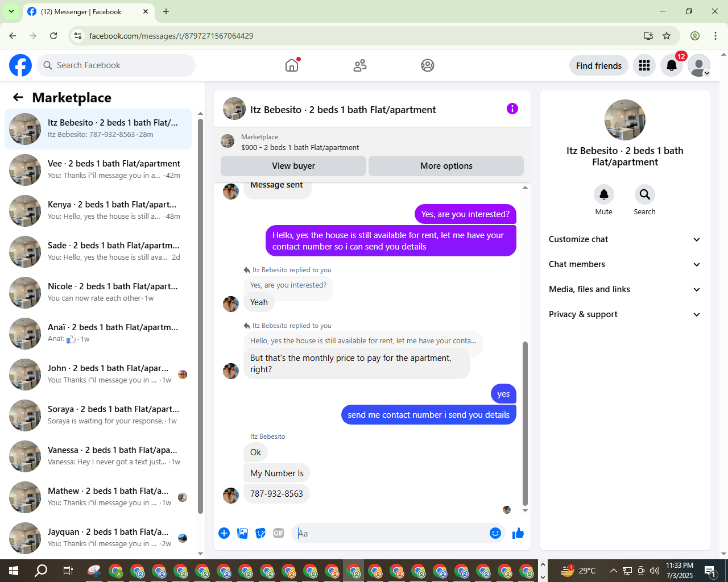Open the notifications bell icon
The width and height of the screenshot is (728, 582).
pos(672,65)
